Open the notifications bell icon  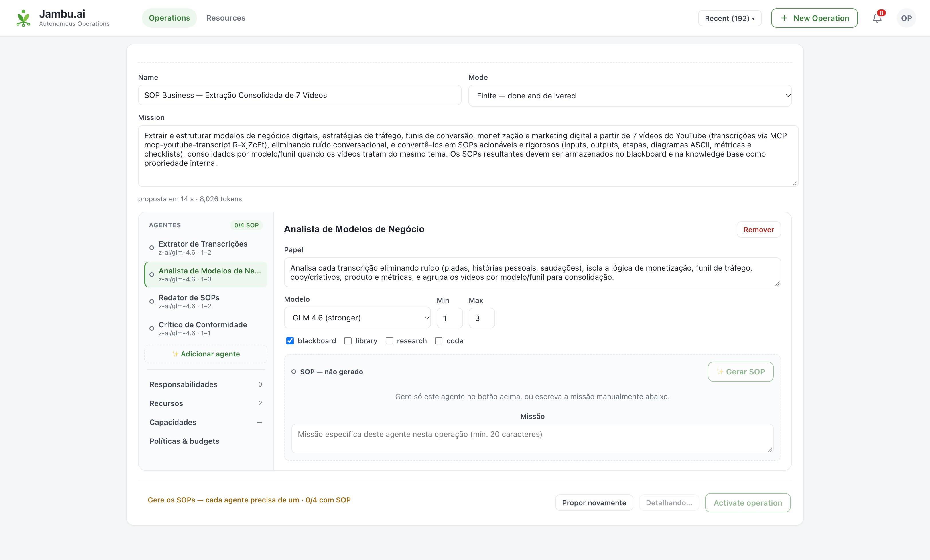click(x=877, y=18)
